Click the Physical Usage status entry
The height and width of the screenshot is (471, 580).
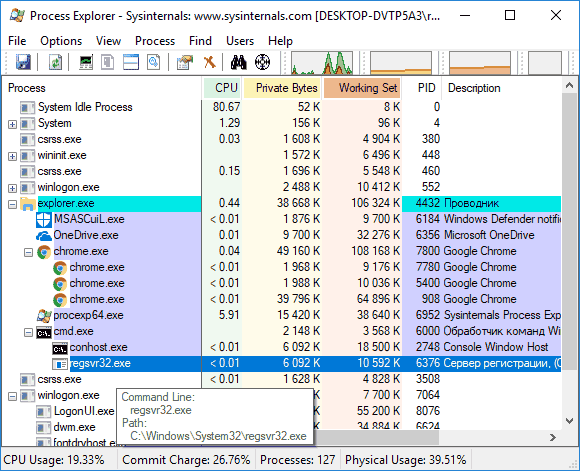(x=406, y=460)
